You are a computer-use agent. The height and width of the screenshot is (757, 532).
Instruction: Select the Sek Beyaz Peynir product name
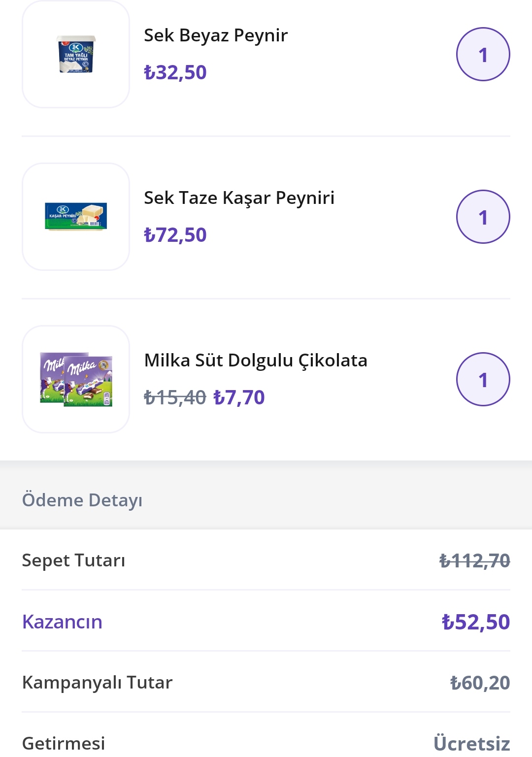pos(216,35)
